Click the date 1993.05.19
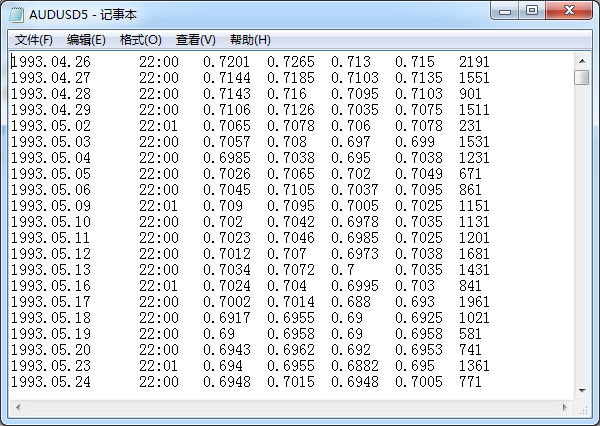 [x=51, y=334]
